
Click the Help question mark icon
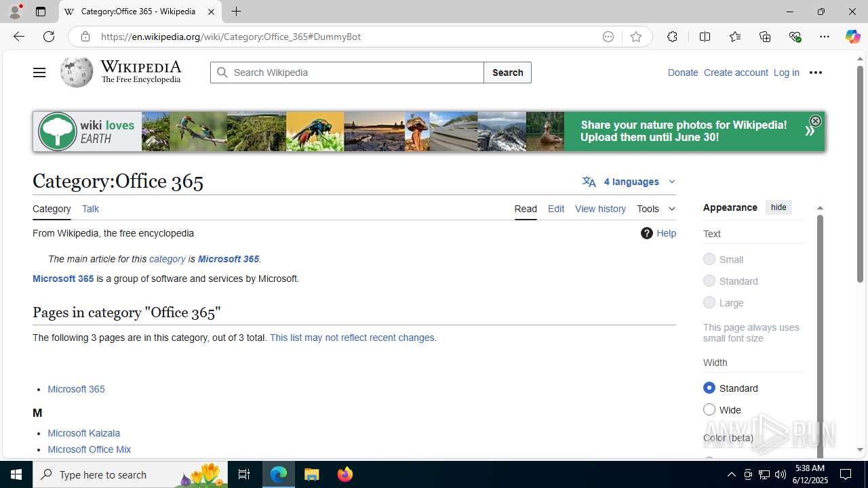pos(647,233)
